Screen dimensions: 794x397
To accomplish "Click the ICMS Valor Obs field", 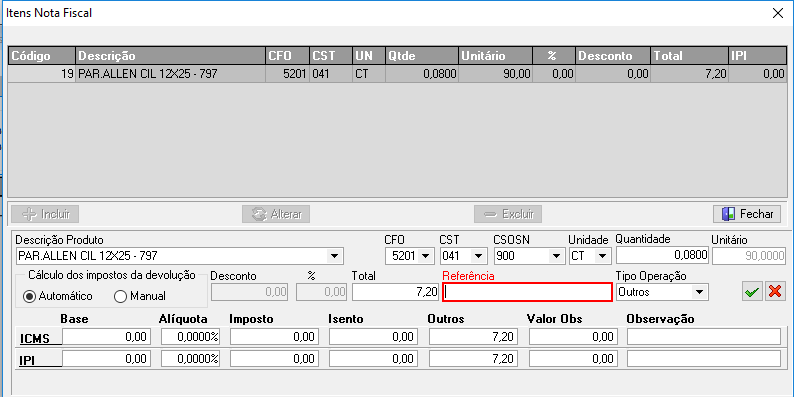I will coord(573,337).
